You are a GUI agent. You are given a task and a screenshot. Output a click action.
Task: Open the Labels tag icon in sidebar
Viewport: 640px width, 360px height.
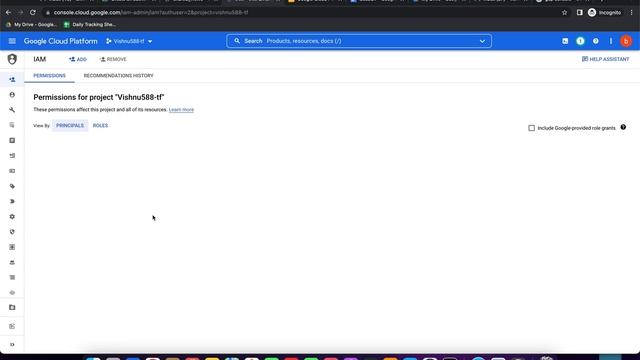click(x=12, y=186)
